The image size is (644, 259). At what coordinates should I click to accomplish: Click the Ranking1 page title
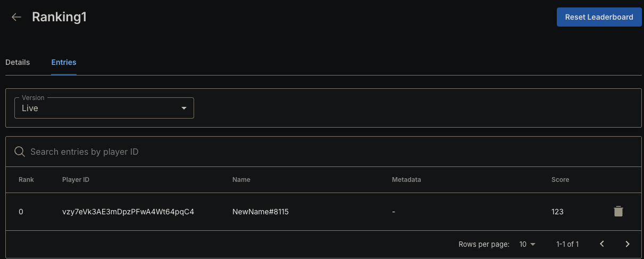(x=59, y=17)
